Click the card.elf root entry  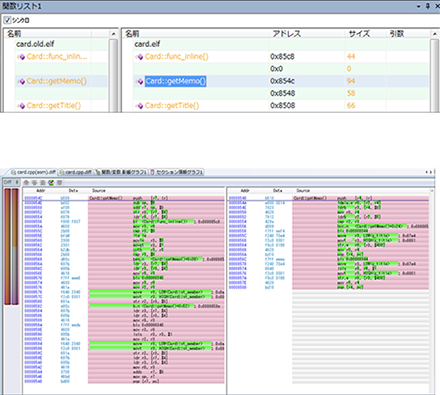pyautogui.click(x=147, y=44)
